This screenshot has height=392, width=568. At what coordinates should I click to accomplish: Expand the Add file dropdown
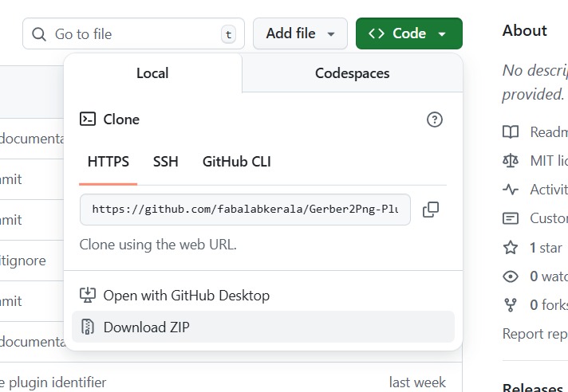click(x=300, y=33)
